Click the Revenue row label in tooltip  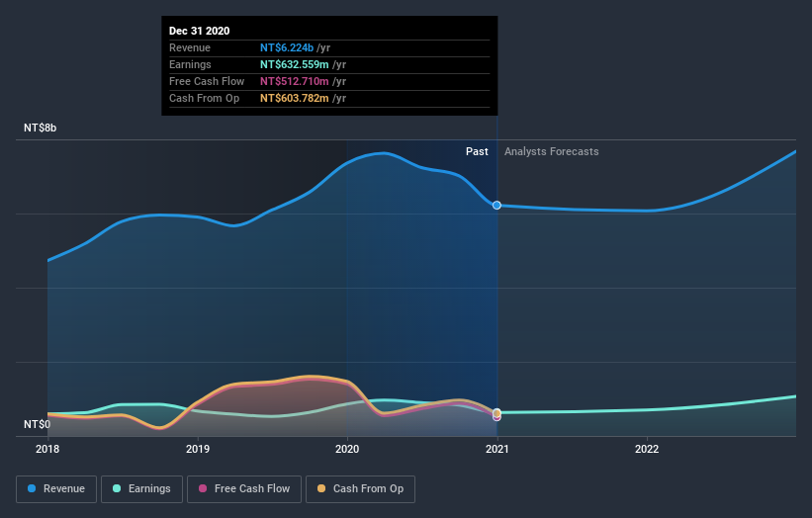[x=190, y=47]
